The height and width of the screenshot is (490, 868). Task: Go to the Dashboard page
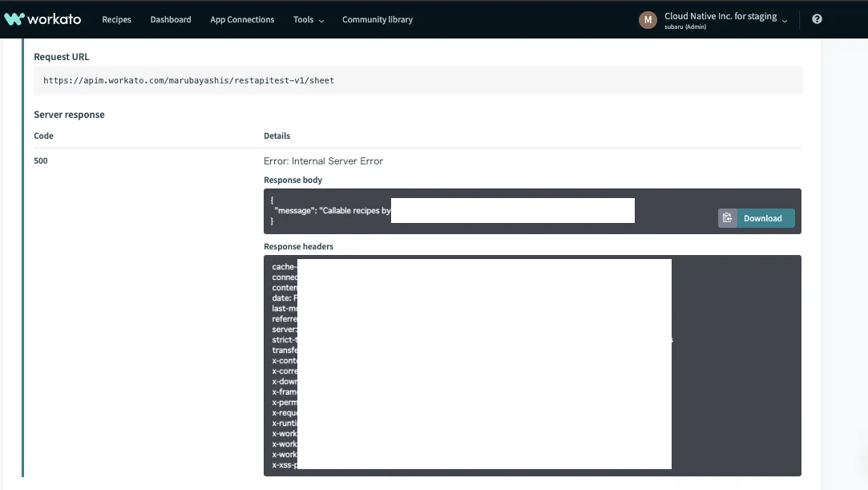click(171, 19)
